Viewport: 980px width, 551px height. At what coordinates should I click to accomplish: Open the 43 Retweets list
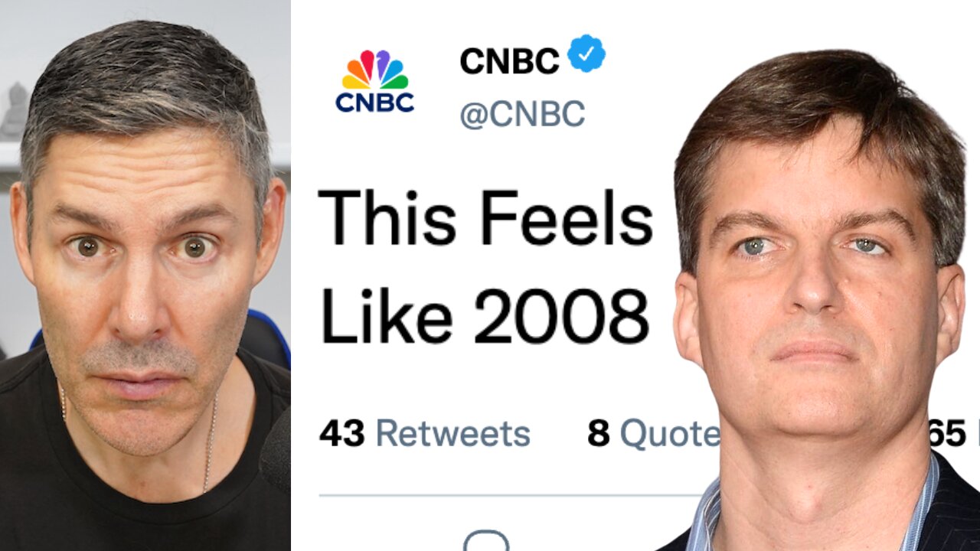coord(424,433)
